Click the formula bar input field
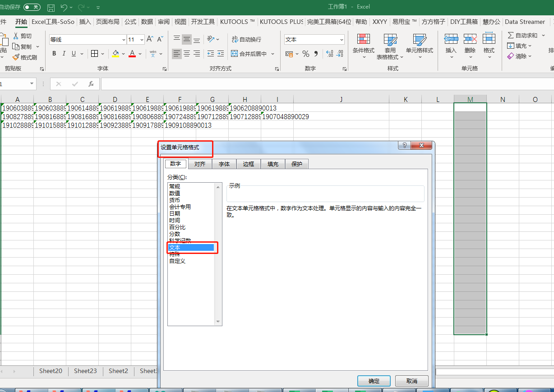Image resolution: width=554 pixels, height=392 pixels. [x=328, y=84]
